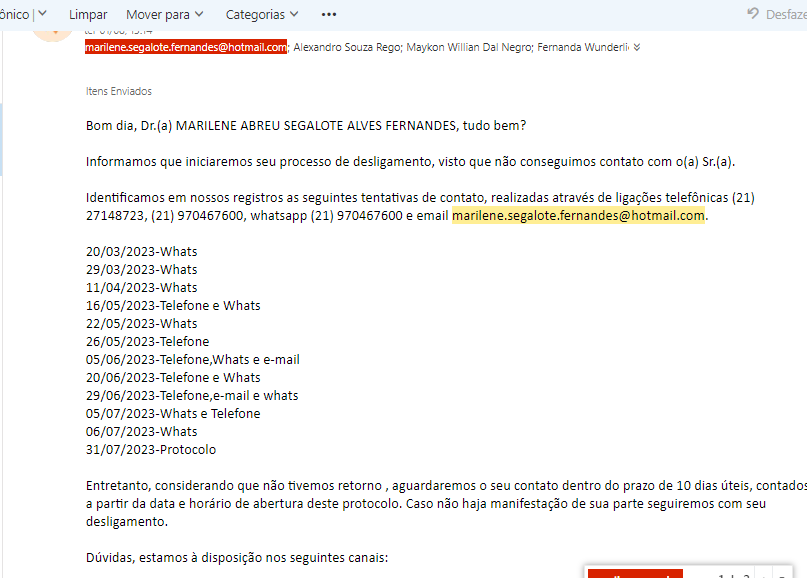This screenshot has width=807, height=578.
Task: Click the paragraph starting Entretanto, considerando
Action: click(x=446, y=504)
